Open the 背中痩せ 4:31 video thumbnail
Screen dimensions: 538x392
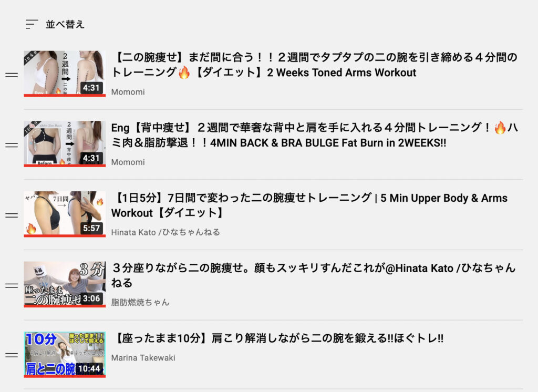(x=65, y=144)
